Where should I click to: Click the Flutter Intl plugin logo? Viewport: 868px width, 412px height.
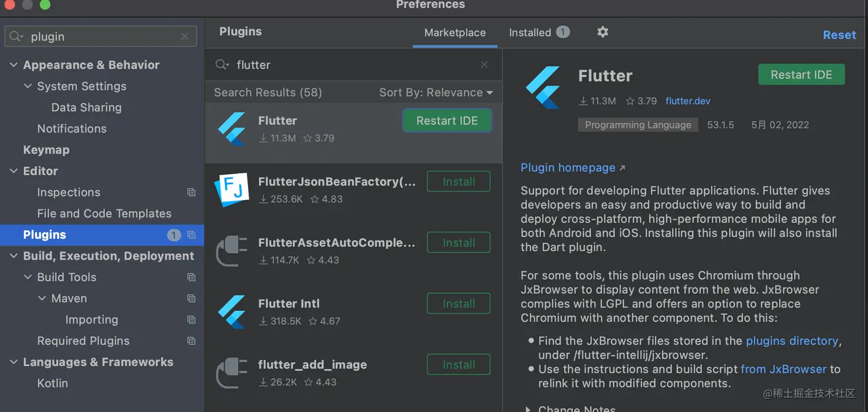(232, 312)
